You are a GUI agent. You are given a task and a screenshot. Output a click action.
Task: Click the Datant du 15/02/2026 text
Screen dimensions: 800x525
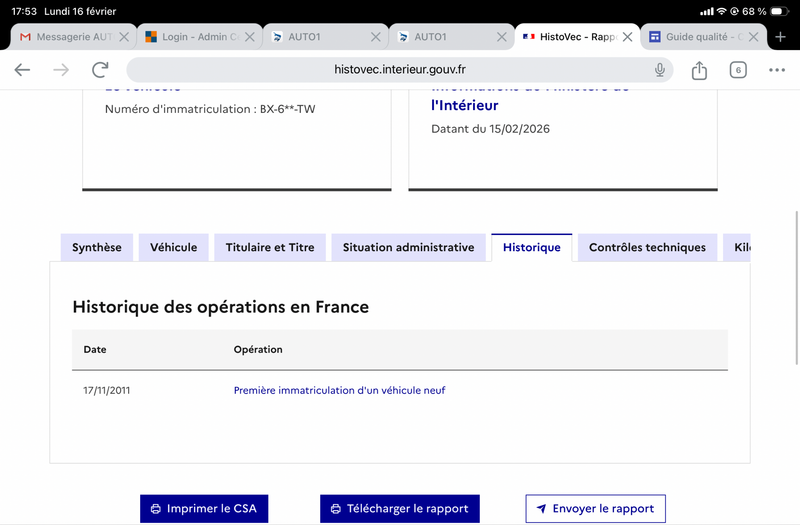[x=490, y=129]
